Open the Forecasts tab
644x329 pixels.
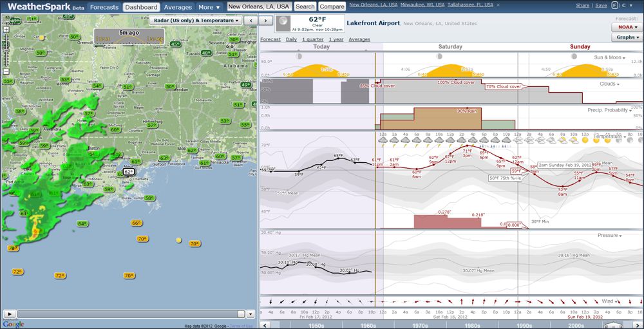[x=105, y=7]
